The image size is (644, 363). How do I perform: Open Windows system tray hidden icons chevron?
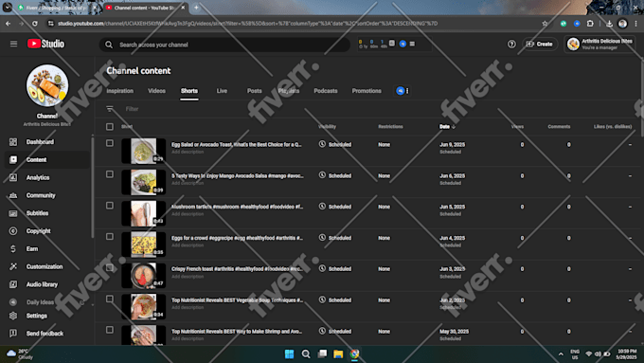pos(561,354)
